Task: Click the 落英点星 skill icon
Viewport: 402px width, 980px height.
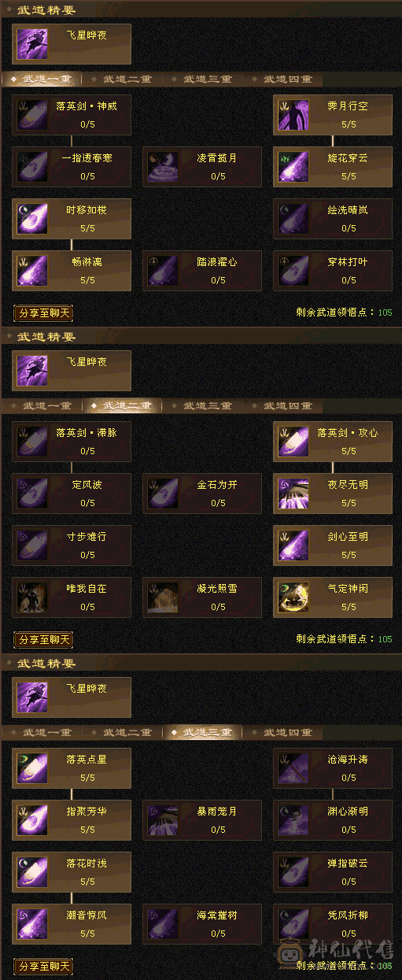Action: [31, 768]
